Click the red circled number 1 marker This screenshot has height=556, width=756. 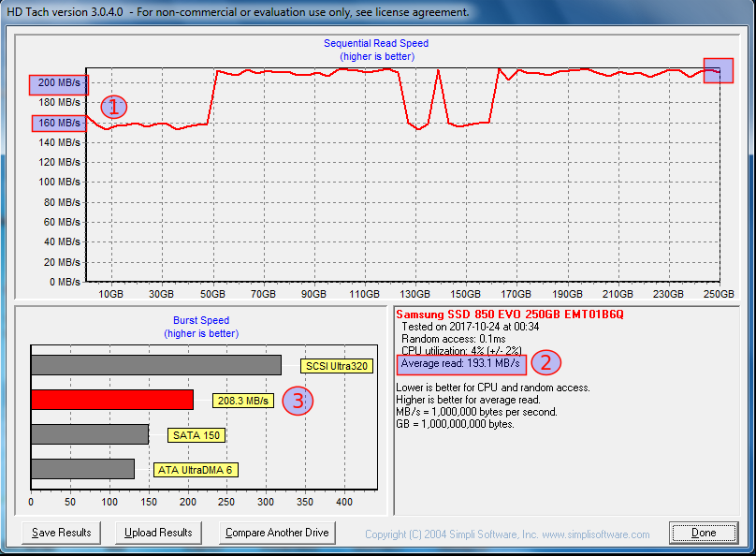click(x=112, y=107)
